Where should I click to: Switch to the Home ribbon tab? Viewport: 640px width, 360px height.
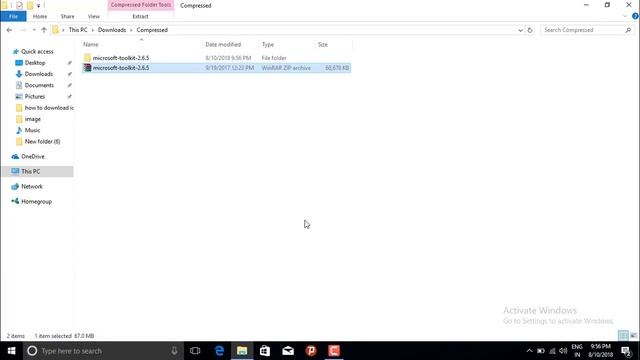(x=40, y=16)
